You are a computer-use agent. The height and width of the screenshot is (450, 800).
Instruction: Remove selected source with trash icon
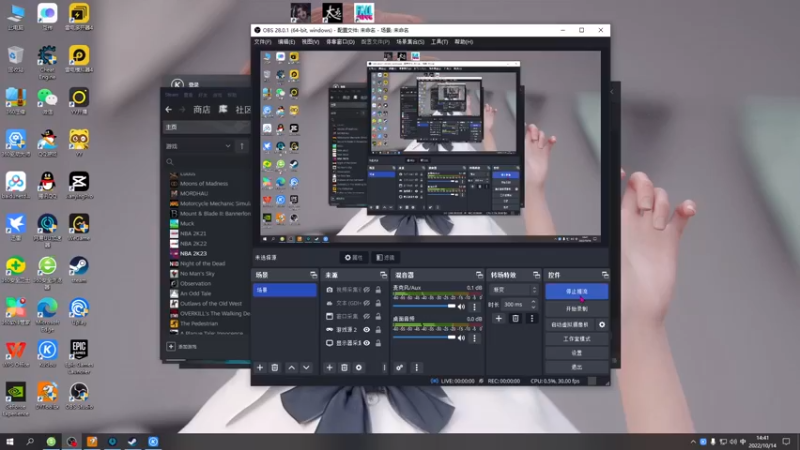(344, 367)
